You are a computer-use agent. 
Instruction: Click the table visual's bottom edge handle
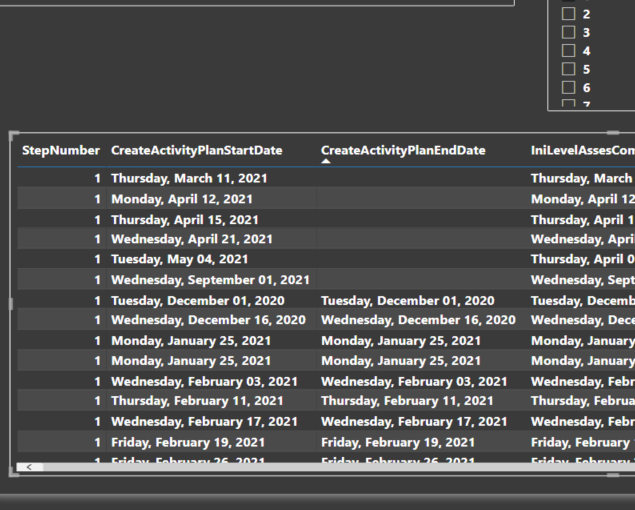(613, 475)
